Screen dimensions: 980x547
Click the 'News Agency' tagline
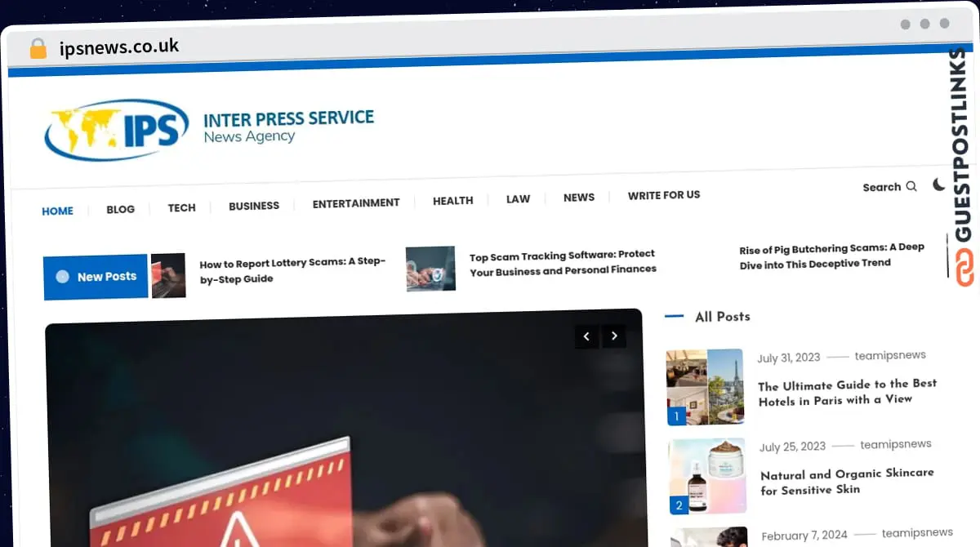tap(249, 136)
